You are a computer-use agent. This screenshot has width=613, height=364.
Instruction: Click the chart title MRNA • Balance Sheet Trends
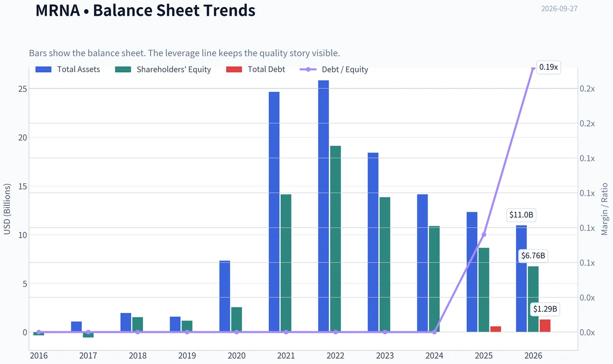click(x=146, y=10)
